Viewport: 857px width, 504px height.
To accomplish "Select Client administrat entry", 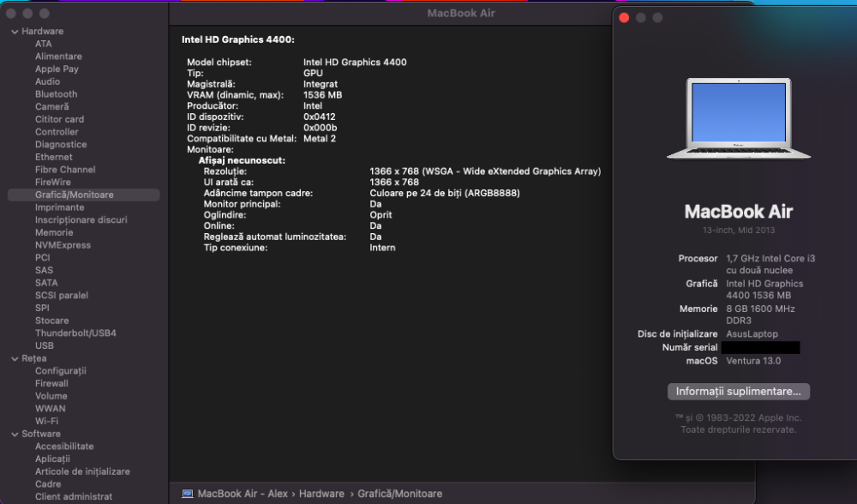I will tap(74, 496).
